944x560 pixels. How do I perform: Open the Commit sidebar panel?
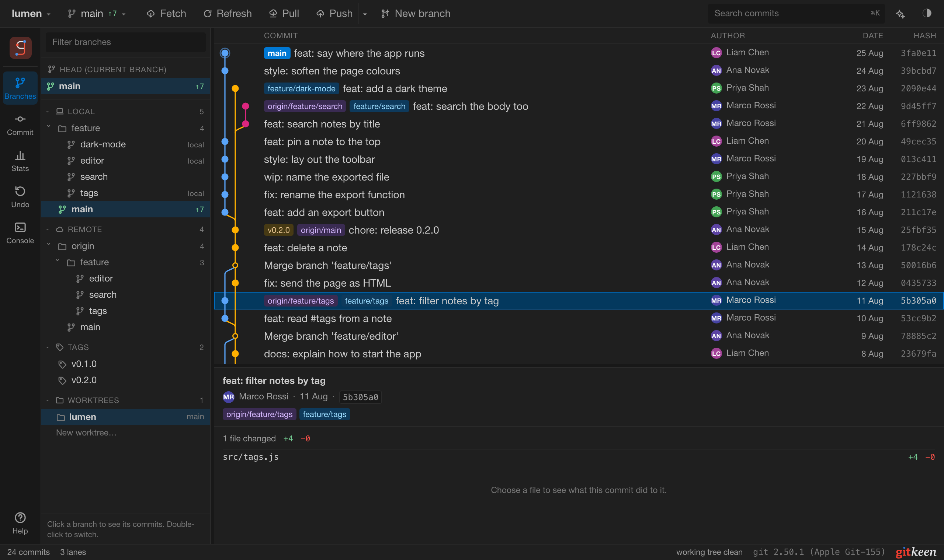[x=20, y=125]
